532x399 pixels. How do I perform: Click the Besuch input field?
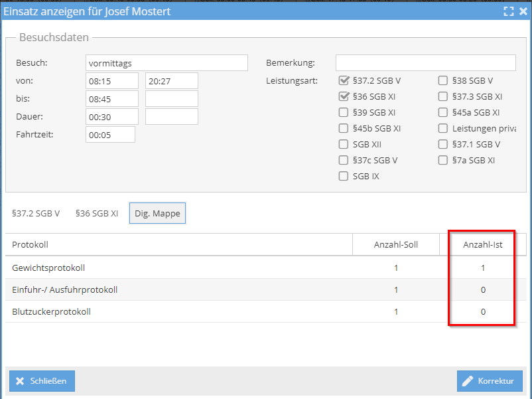click(166, 63)
